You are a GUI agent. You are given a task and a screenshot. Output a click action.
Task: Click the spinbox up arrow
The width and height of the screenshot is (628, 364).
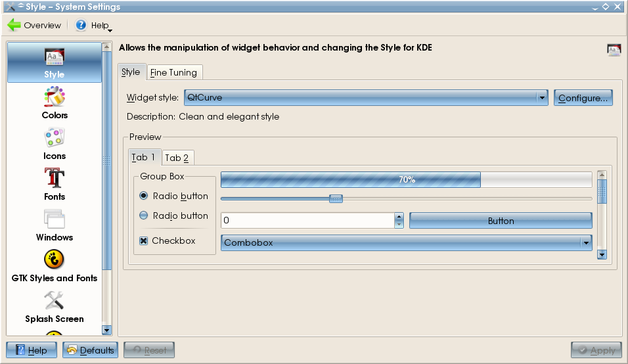(x=399, y=216)
